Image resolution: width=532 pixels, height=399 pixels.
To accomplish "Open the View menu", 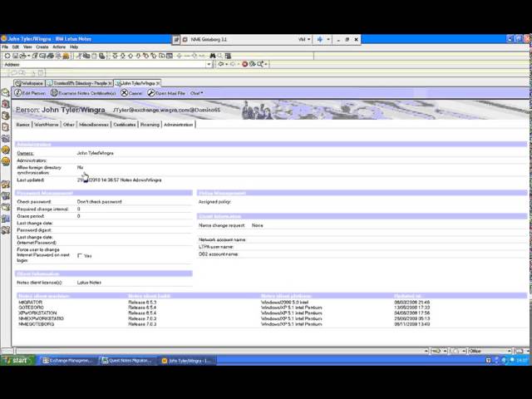I will tap(27, 47).
